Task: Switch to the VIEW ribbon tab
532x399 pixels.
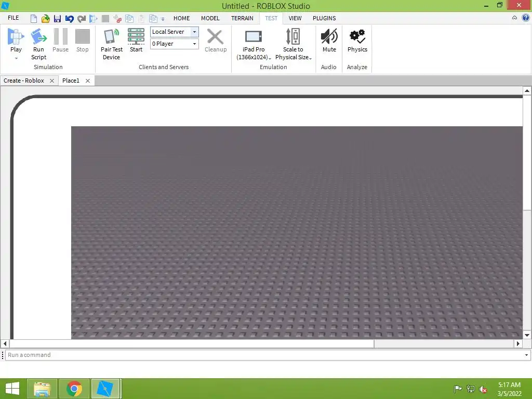Action: [x=295, y=18]
